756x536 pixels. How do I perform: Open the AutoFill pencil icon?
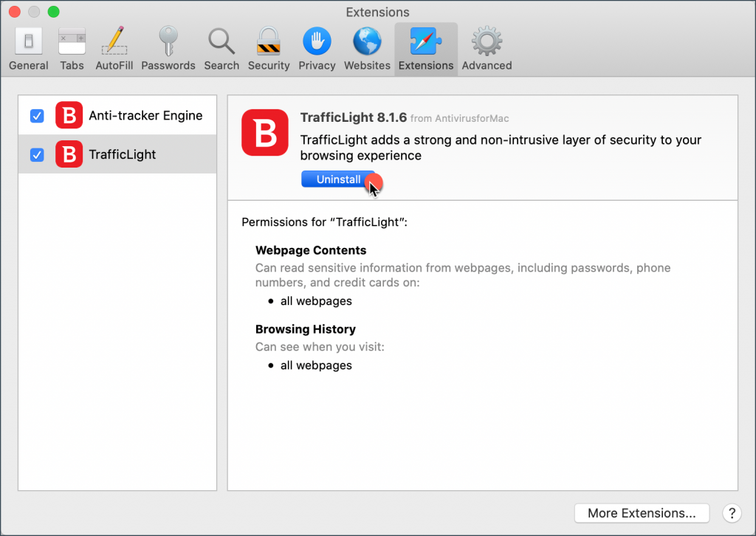tap(114, 41)
